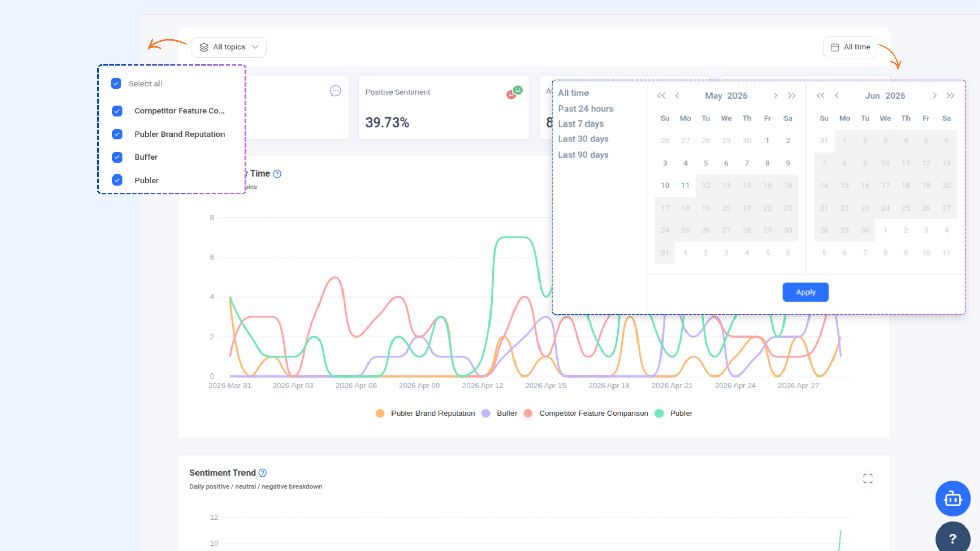Open the chatbot assistant icon
The image size is (980, 551).
pos(952,498)
